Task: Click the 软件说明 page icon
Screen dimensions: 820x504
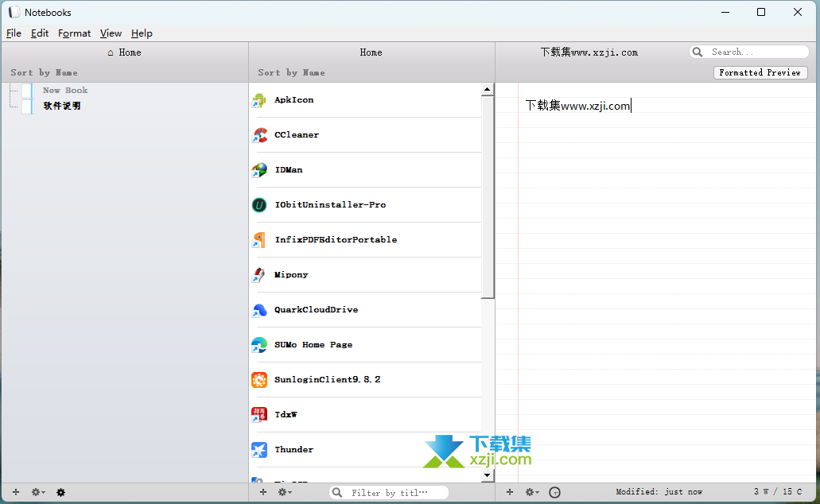Action: 27,107
